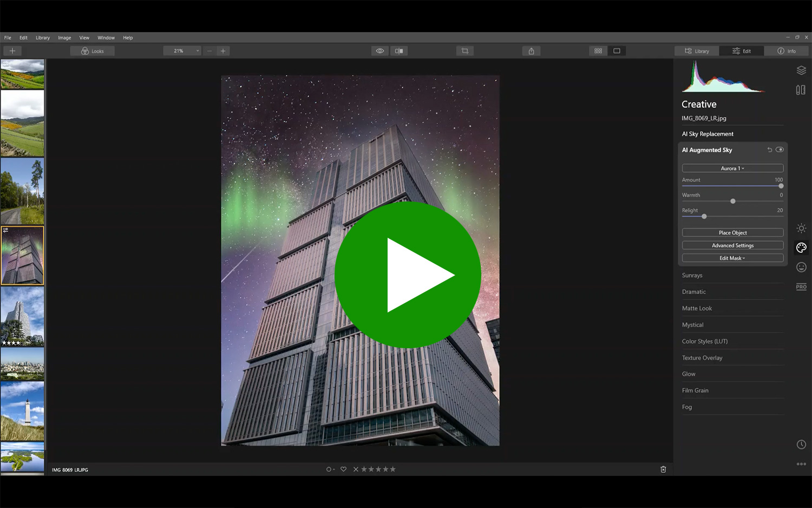Click the Place Object button
This screenshot has width=812, height=508.
pos(732,233)
